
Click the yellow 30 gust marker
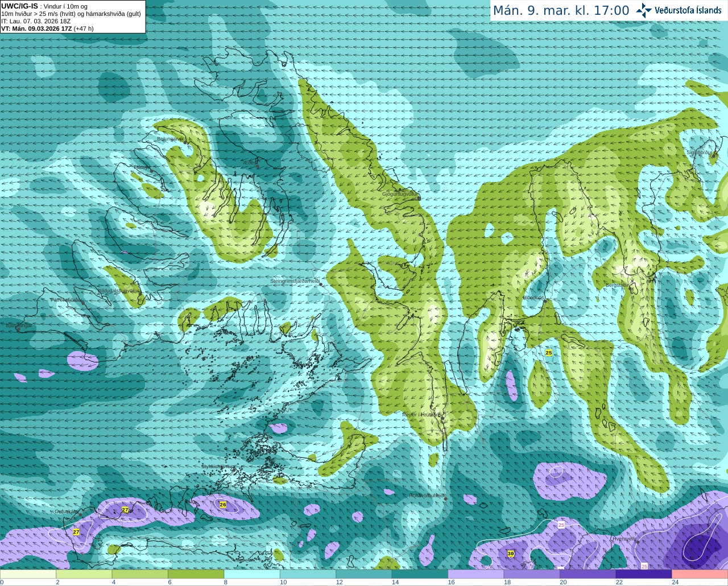(x=511, y=554)
